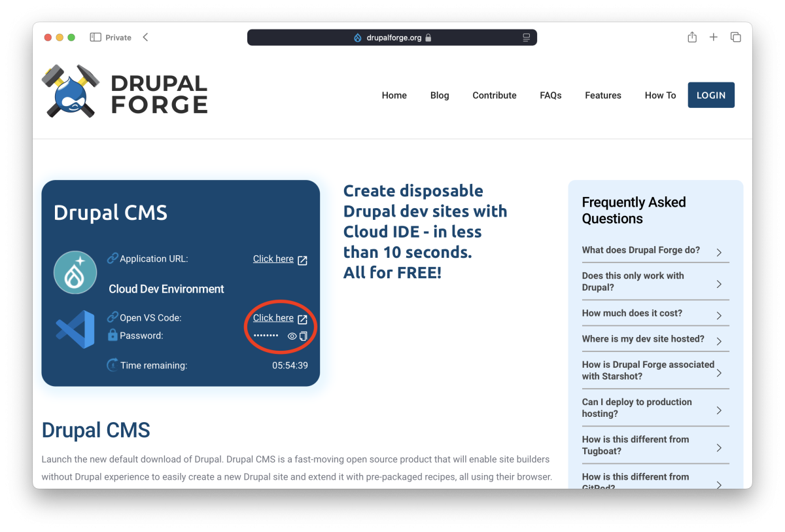The width and height of the screenshot is (785, 532).
Task: Expand 'What does Drupal Forge do?' FAQ
Action: click(x=655, y=251)
